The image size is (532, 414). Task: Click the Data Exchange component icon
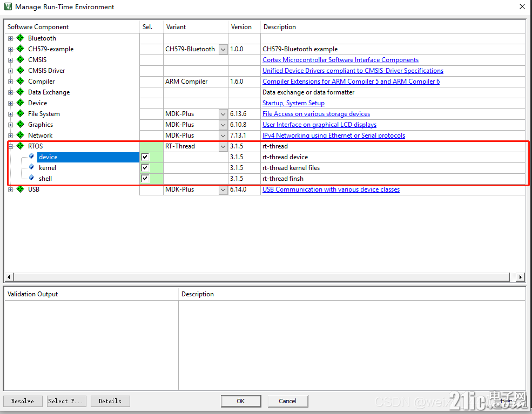tap(21, 92)
